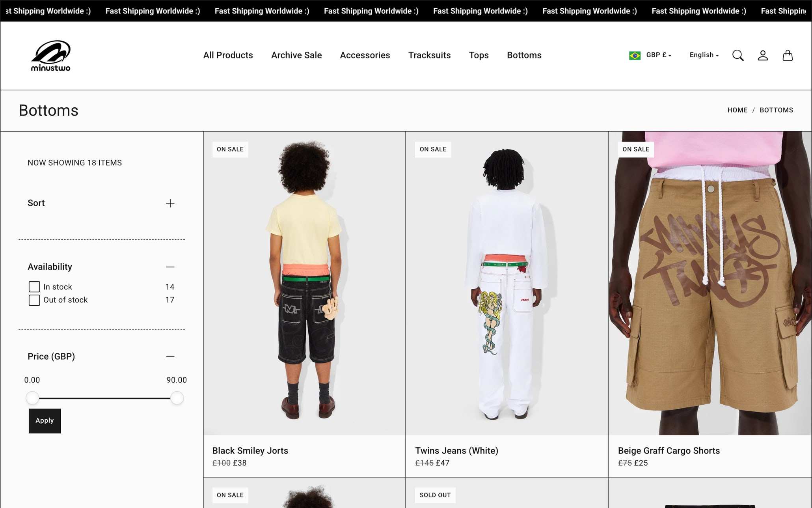Click the Twins Jeans white product image
Screen dimensions: 812x508
(x=507, y=283)
